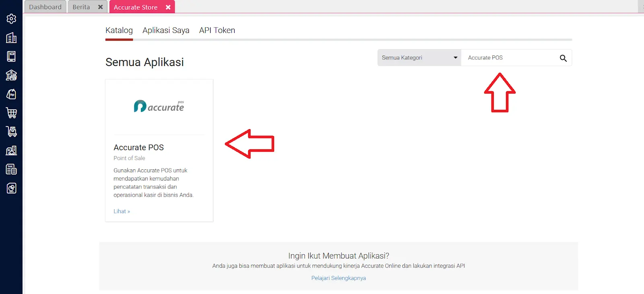The height and width of the screenshot is (294, 644).
Task: Switch to the Berita tab
Action: tap(81, 7)
